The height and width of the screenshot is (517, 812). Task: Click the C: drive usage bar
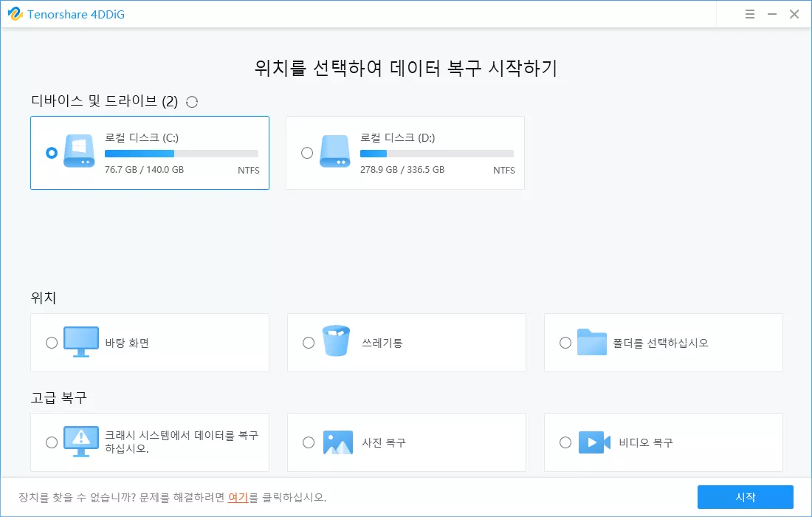pos(182,154)
